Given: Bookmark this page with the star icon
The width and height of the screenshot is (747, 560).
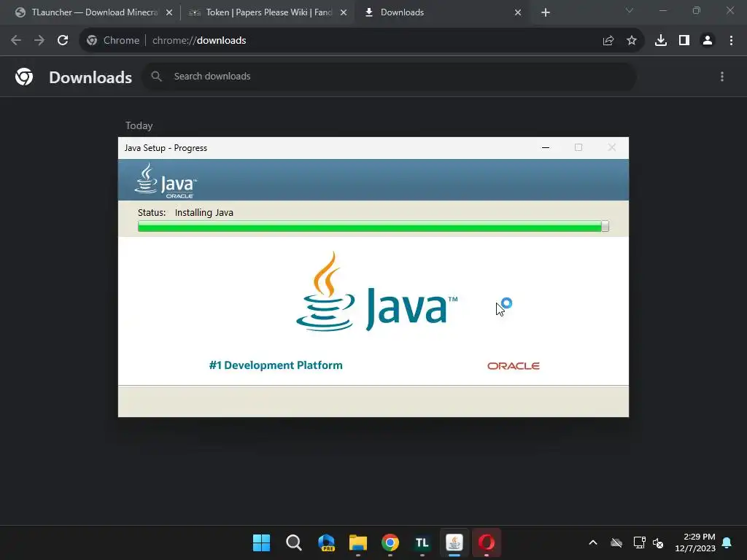Looking at the screenshot, I should click(x=632, y=41).
